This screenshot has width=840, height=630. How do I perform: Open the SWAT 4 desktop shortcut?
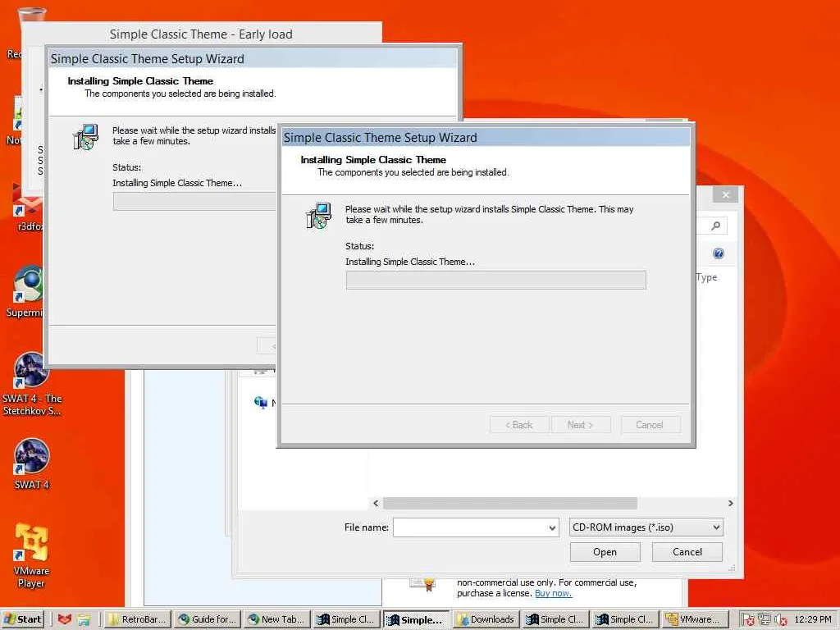(x=32, y=463)
